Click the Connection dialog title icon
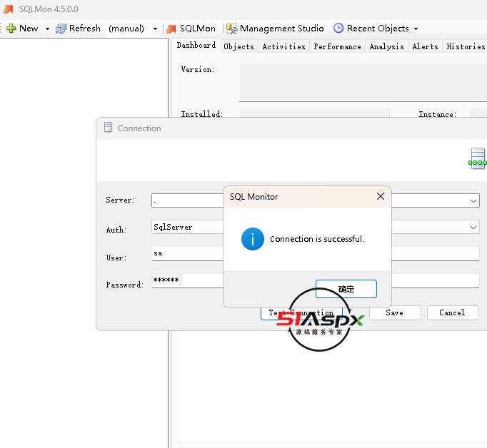487x448 pixels. coord(108,128)
